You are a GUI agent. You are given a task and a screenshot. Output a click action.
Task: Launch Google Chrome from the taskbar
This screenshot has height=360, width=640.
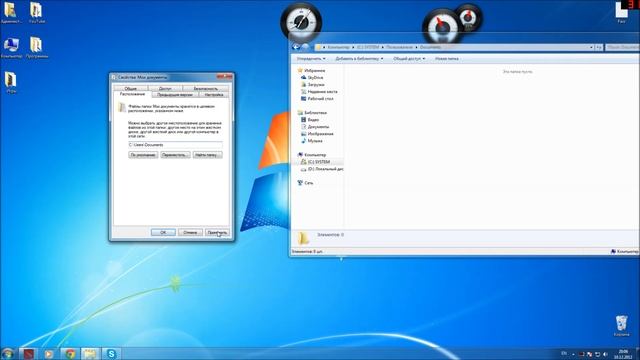(70, 353)
